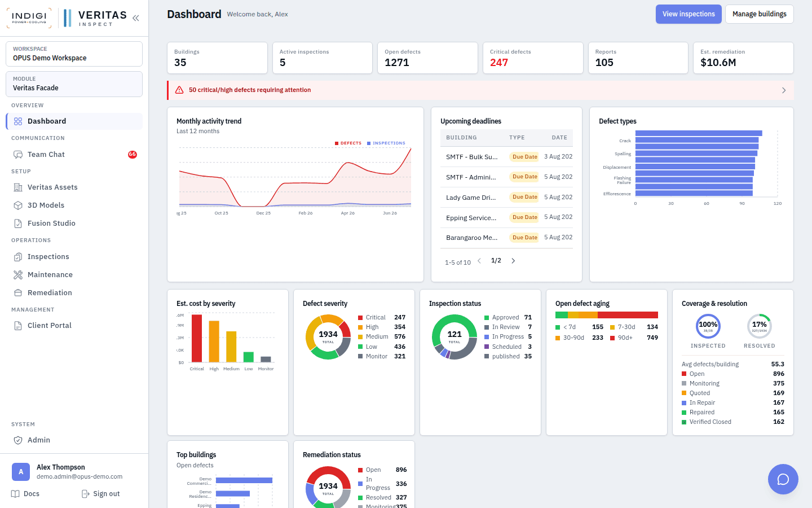
Task: Click the Inspection status donut chart
Action: click(x=454, y=337)
